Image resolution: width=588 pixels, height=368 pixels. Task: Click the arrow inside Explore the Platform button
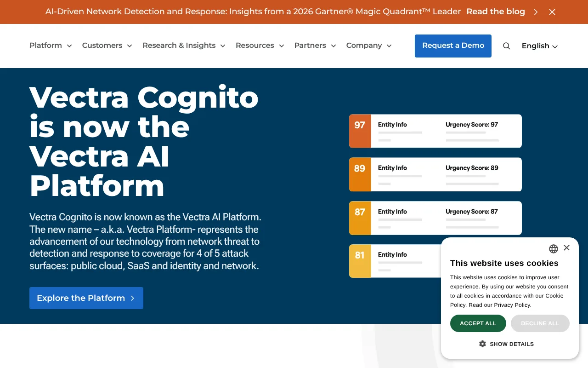tap(132, 298)
